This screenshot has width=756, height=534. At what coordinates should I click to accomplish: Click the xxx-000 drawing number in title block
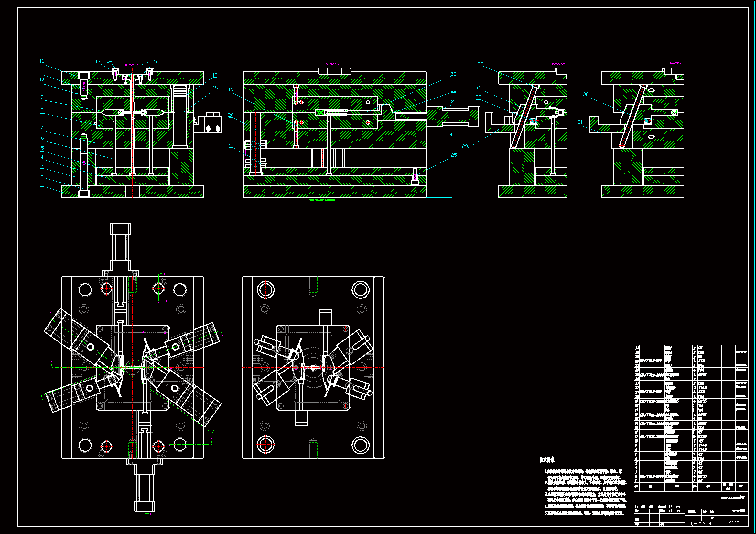[732, 521]
